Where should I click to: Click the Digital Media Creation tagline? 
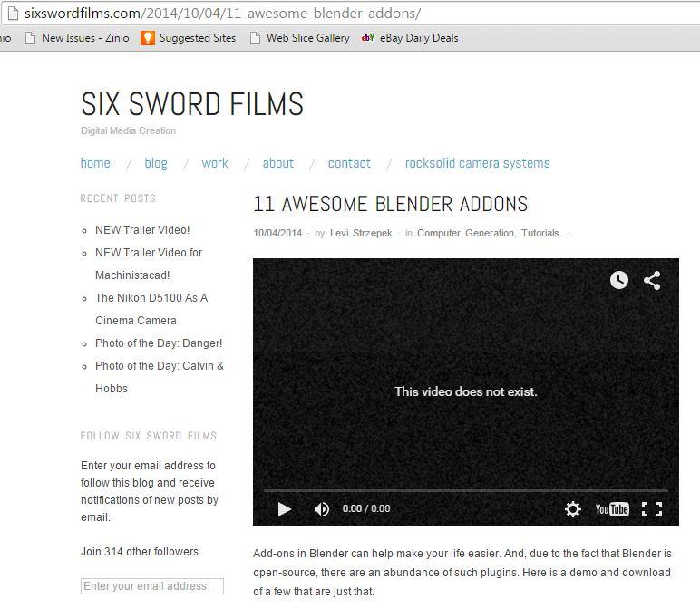[x=128, y=130]
